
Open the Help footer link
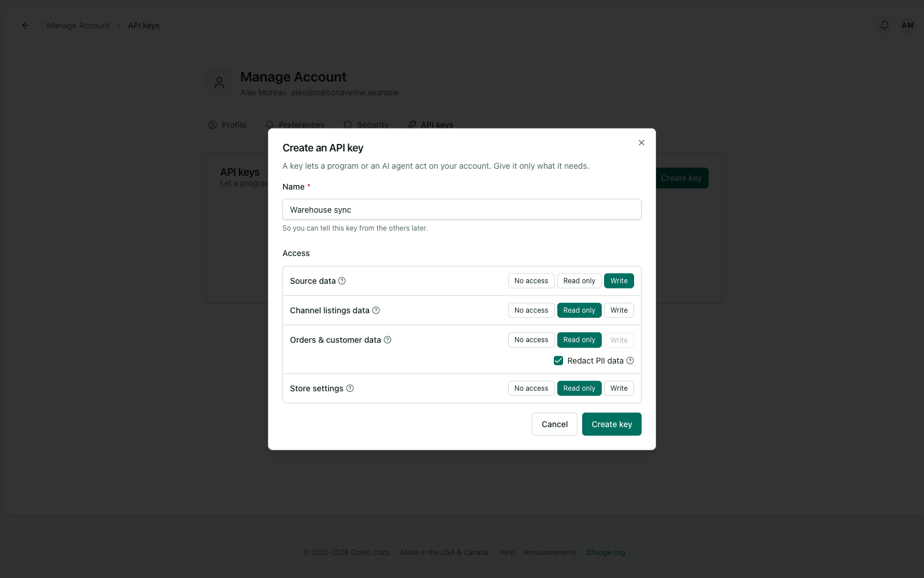click(507, 553)
